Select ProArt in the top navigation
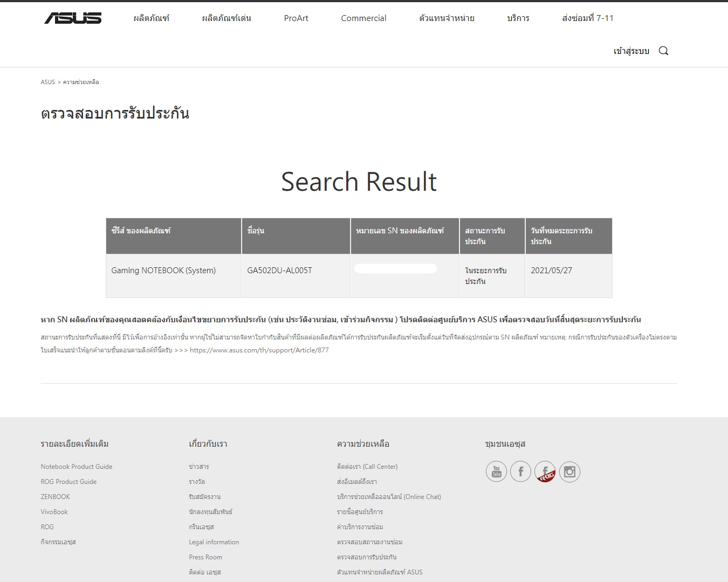 pyautogui.click(x=296, y=18)
